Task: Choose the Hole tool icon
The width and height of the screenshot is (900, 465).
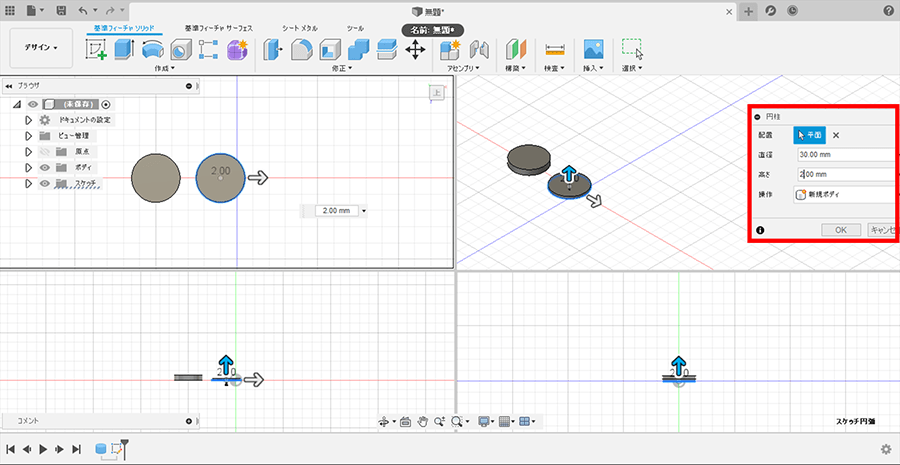Action: (181, 49)
